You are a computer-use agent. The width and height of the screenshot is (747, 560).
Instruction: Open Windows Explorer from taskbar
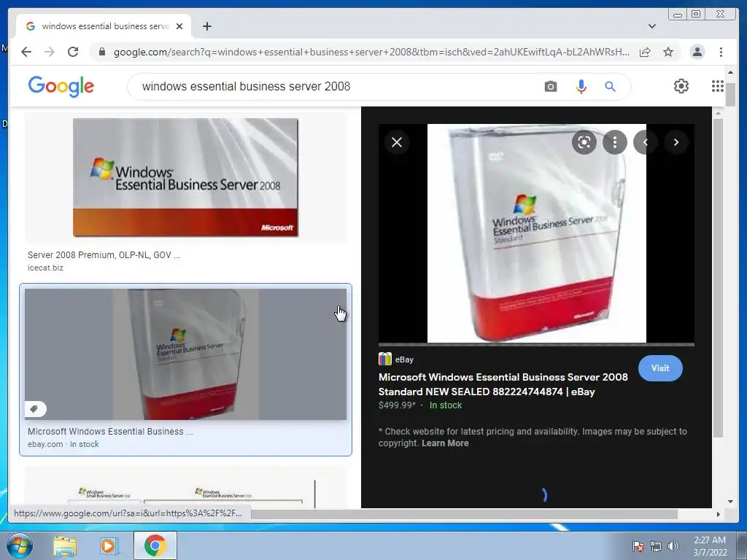tap(65, 546)
